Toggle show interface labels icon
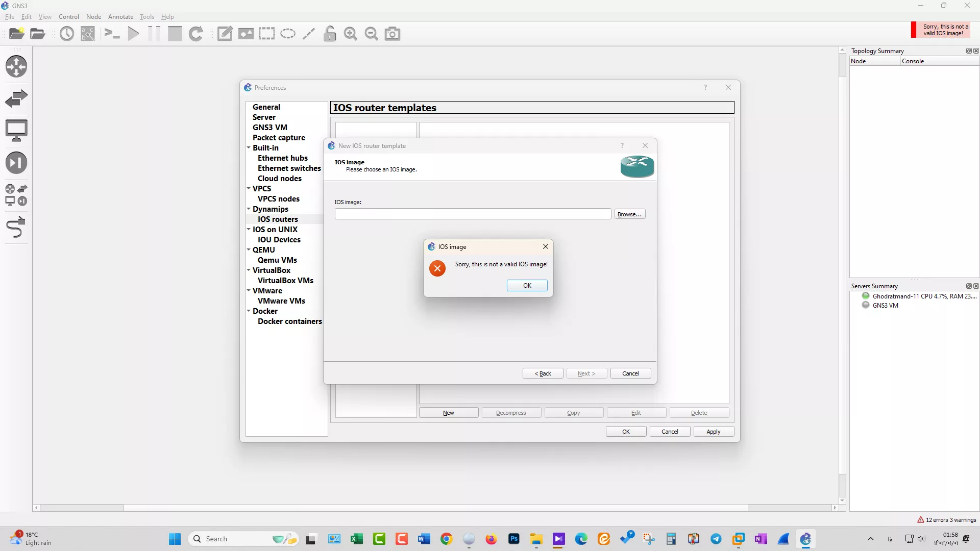The width and height of the screenshot is (980, 551). click(88, 34)
